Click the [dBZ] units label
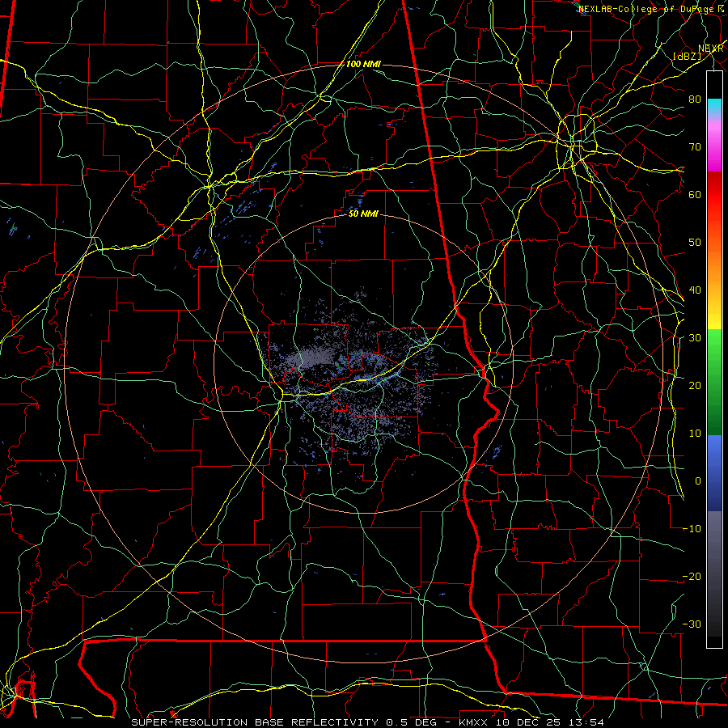Viewport: 728px width, 728px height. click(687, 56)
